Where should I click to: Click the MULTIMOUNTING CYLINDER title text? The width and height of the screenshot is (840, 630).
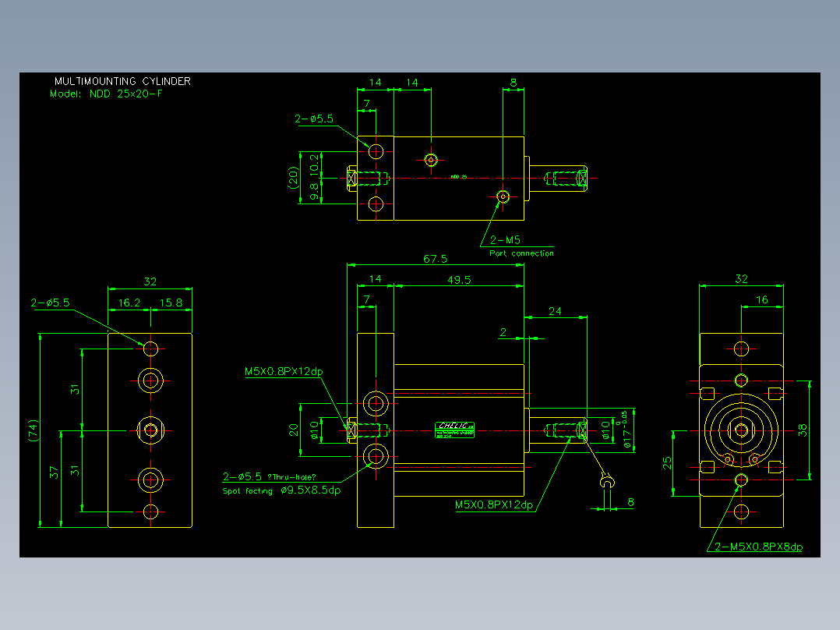coord(122,81)
